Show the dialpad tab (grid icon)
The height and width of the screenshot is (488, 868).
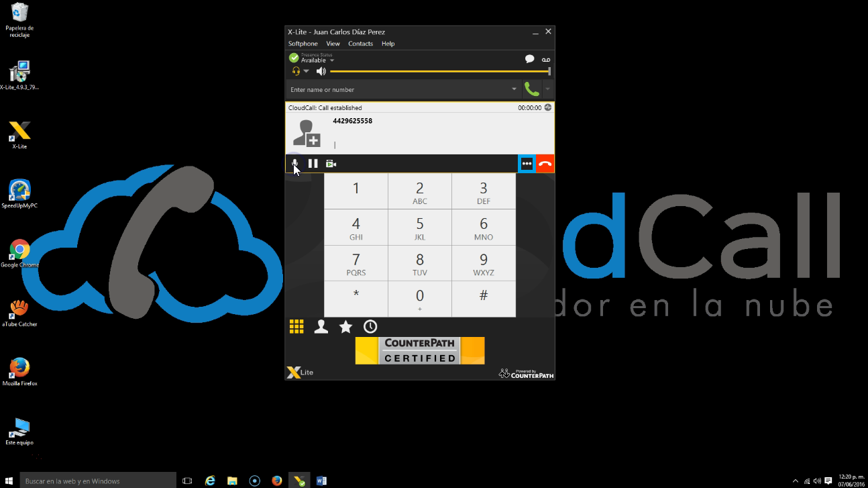pyautogui.click(x=296, y=326)
